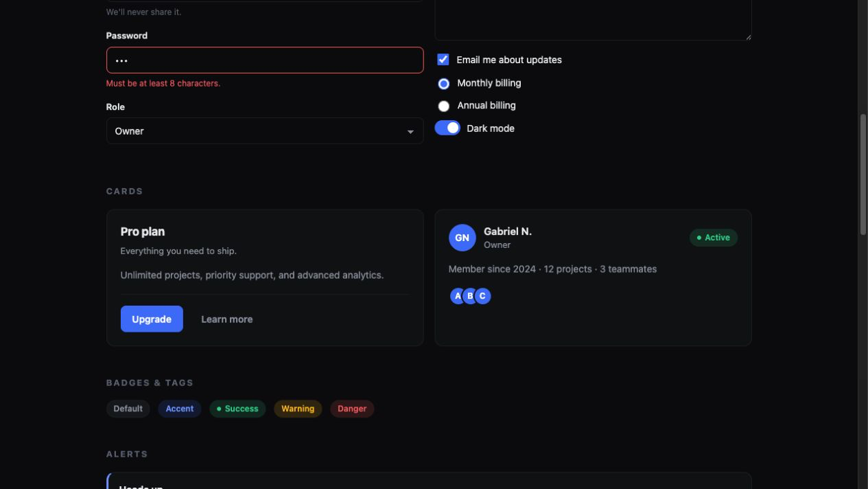Click the 'Gabriel N.' name text
The image size is (868, 489).
click(508, 231)
